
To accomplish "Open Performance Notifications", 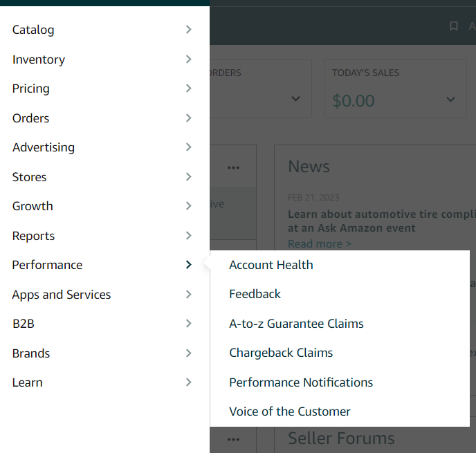I will pyautogui.click(x=301, y=382).
